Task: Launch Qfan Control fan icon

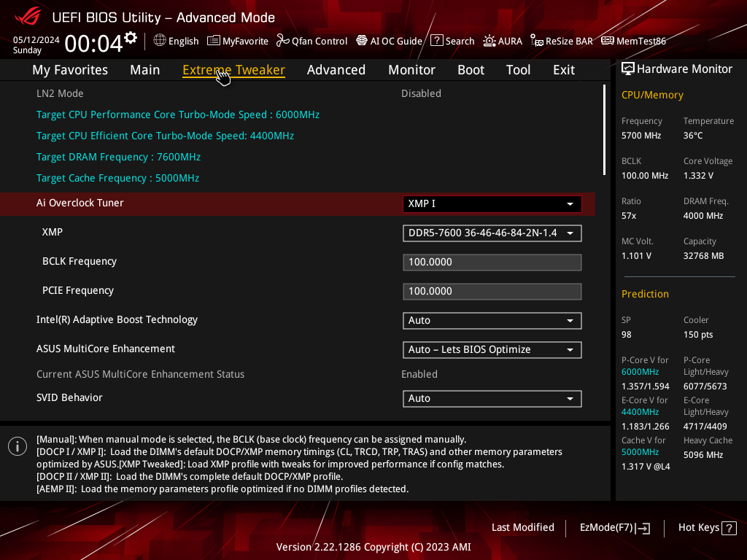Action: tap(283, 41)
